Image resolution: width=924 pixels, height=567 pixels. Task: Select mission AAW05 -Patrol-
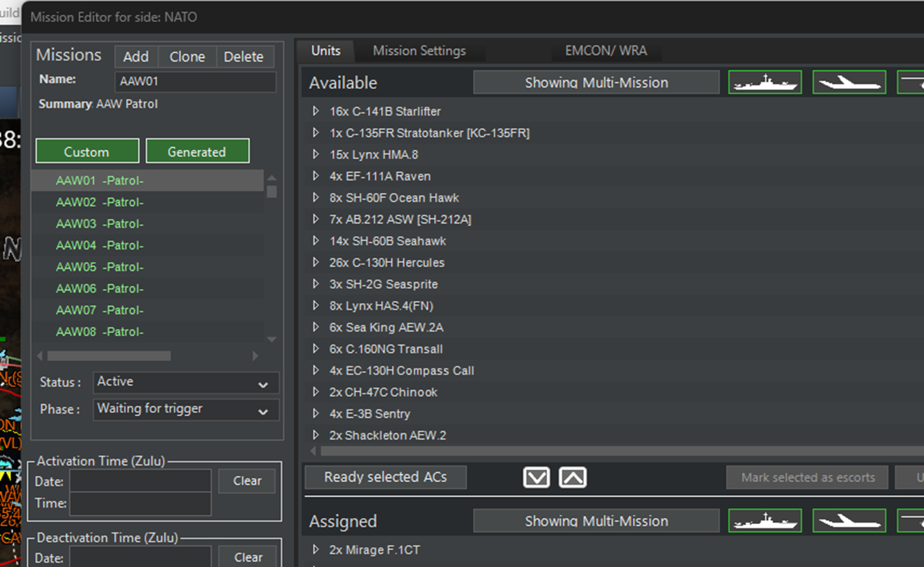(147, 266)
